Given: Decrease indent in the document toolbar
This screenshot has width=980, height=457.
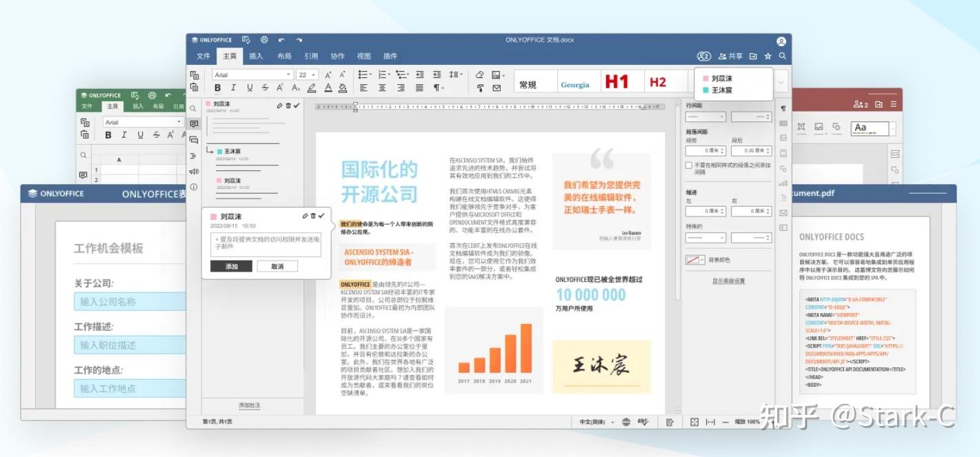Looking at the screenshot, I should coord(419,74).
